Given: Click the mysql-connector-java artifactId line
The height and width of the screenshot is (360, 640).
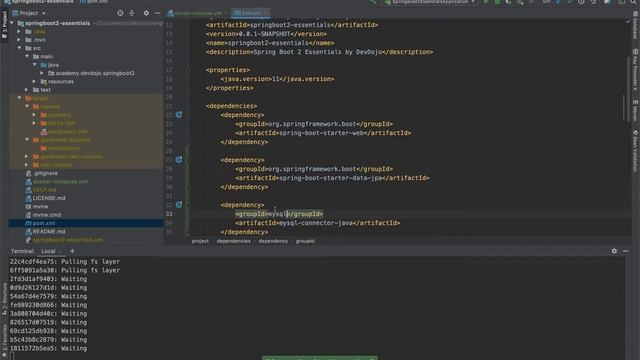Looking at the screenshot, I should point(318,223).
